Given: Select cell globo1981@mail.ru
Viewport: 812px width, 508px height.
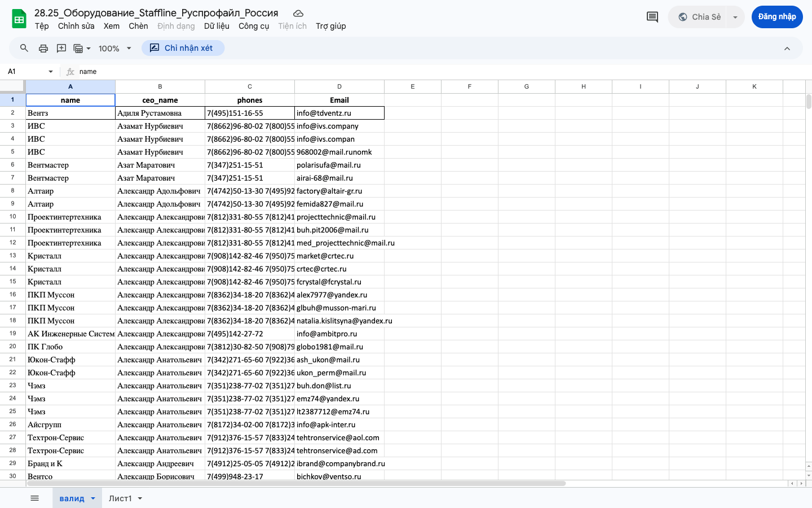Looking at the screenshot, I should tap(339, 347).
